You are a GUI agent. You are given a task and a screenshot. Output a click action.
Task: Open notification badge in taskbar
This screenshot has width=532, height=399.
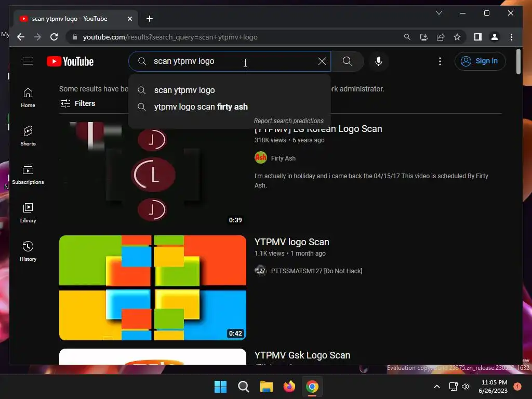(x=517, y=386)
